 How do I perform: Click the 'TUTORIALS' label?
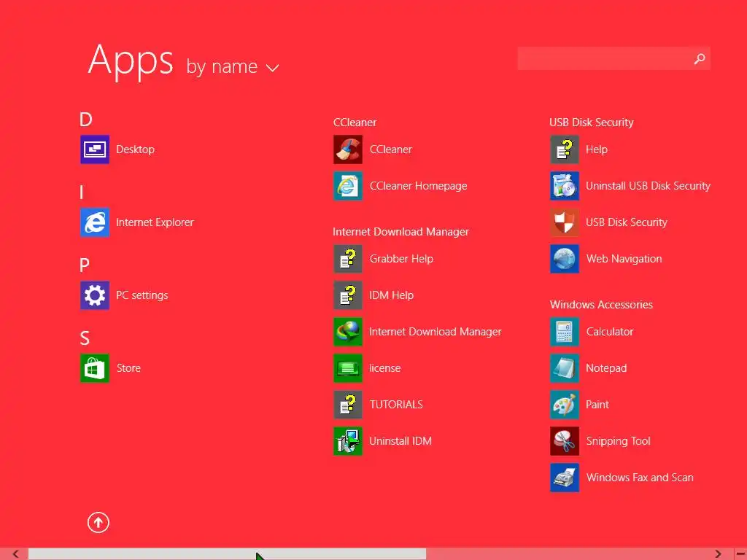pyautogui.click(x=396, y=404)
